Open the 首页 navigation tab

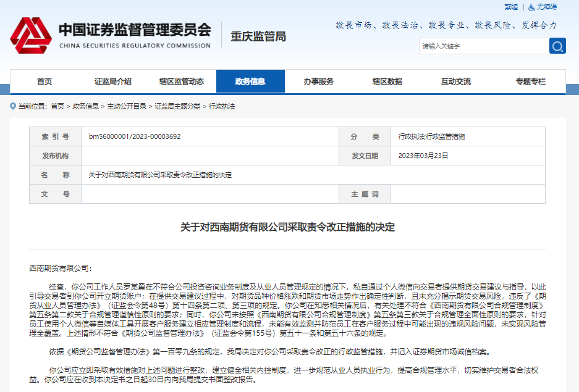(x=44, y=81)
